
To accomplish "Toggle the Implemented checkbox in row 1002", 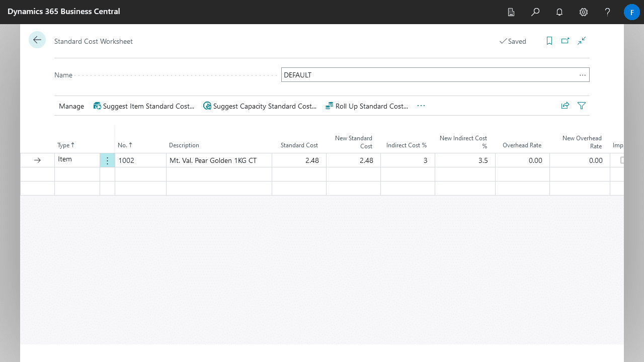I will tap(622, 160).
